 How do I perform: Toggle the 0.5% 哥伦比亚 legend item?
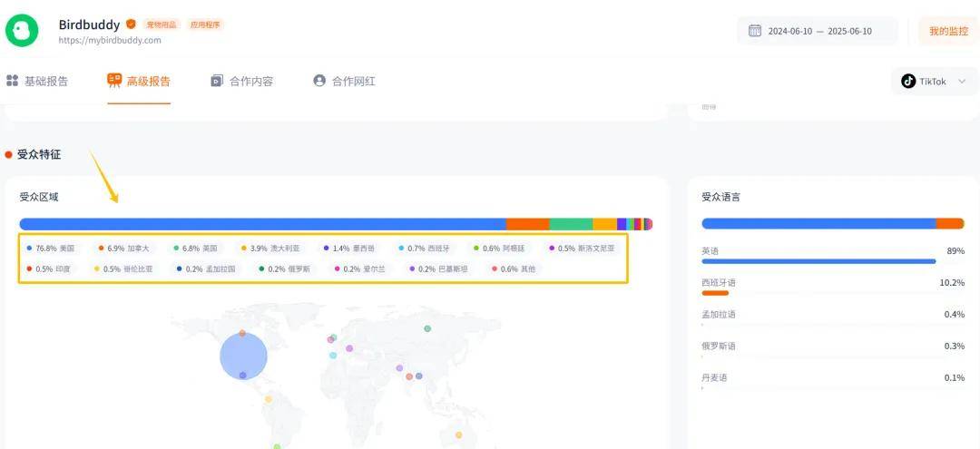pyautogui.click(x=123, y=269)
